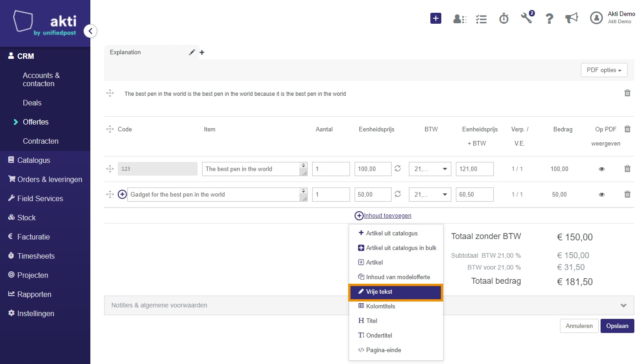This screenshot has width=638, height=364.
Task: Open the Akti Demo user profile icon
Action: tap(596, 18)
